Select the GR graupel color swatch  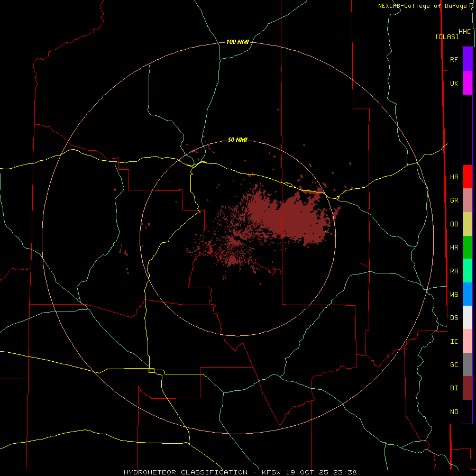click(x=467, y=200)
